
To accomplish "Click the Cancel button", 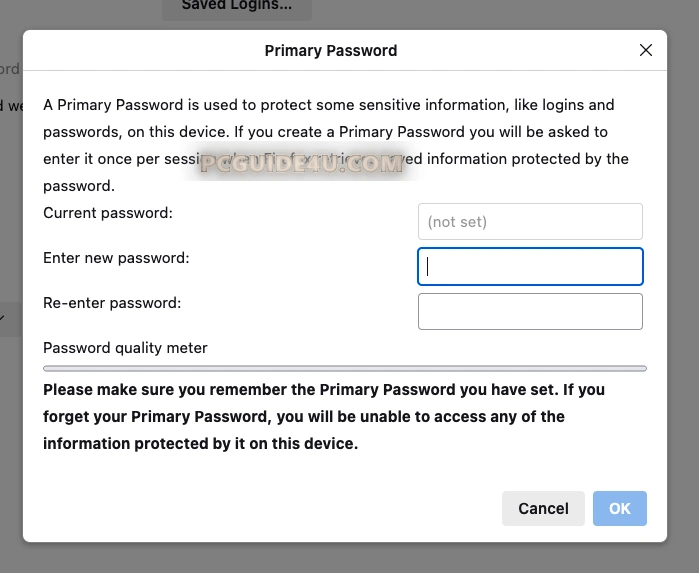I will [543, 508].
